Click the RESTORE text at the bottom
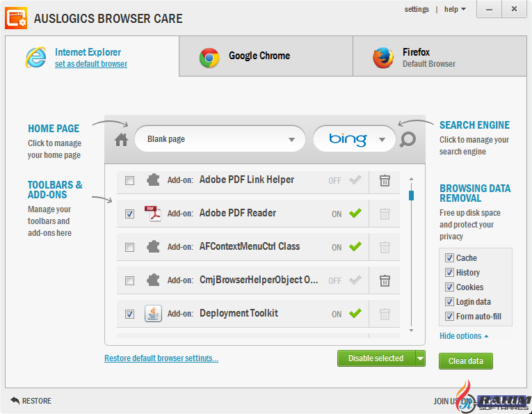This screenshot has height=414, width=532. tap(37, 401)
